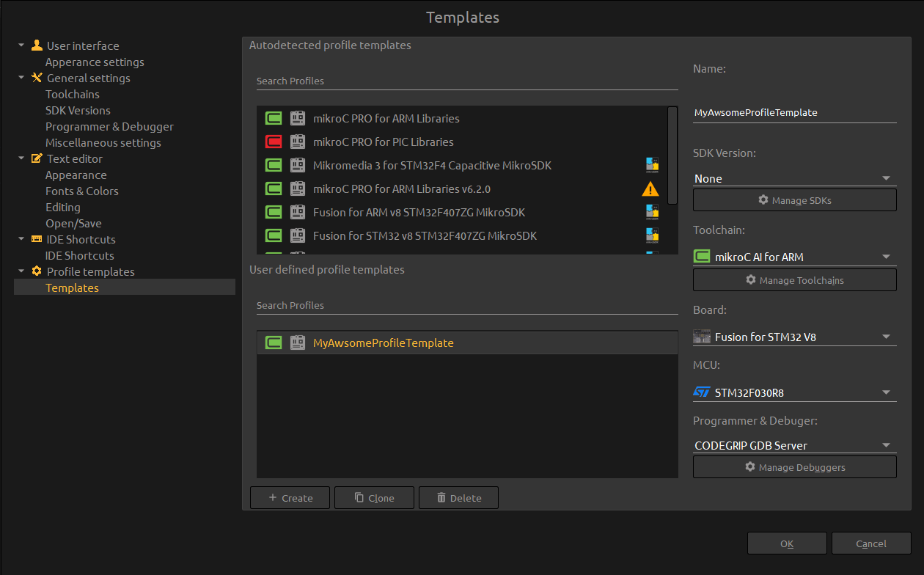924x575 pixels.
Task: Collapse the top-level IDE Shortcuts group arrow
Action: tap(21, 239)
